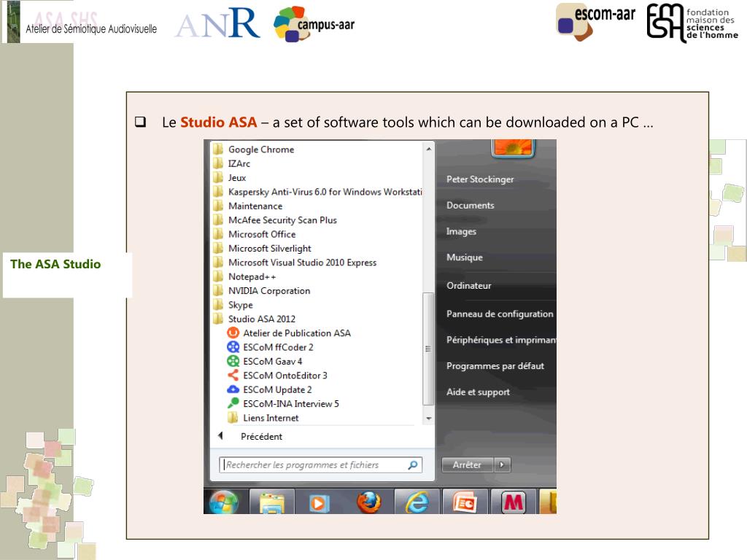Open Musique from Start menu
The image size is (747, 560).
point(465,257)
